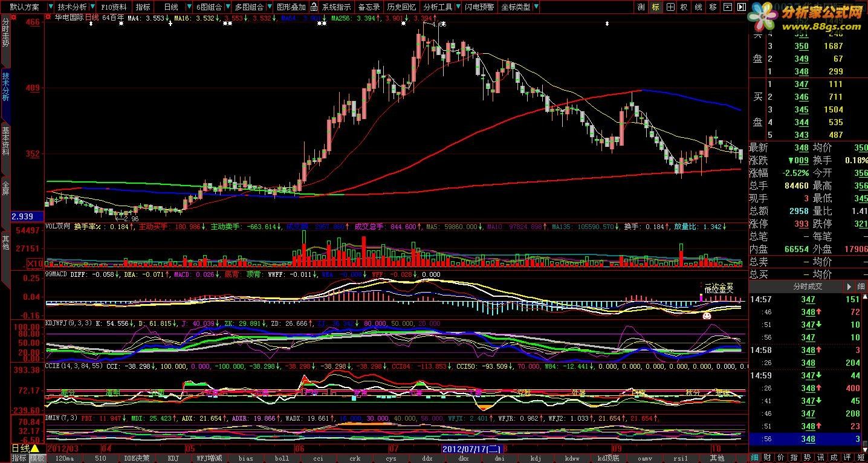Click the 线 line drawing icon
This screenshot has width=868, height=463.
[699, 7]
